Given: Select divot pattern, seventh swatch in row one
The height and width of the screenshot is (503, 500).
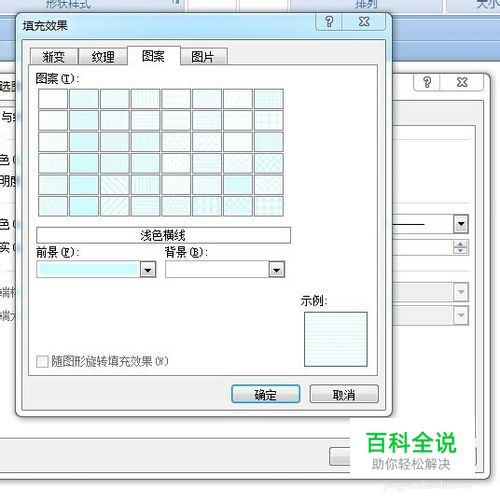Looking at the screenshot, I should (x=238, y=99).
